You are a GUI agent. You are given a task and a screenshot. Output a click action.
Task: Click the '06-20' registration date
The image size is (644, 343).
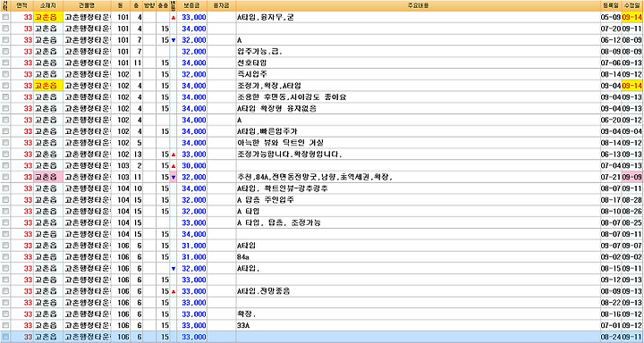pyautogui.click(x=611, y=121)
